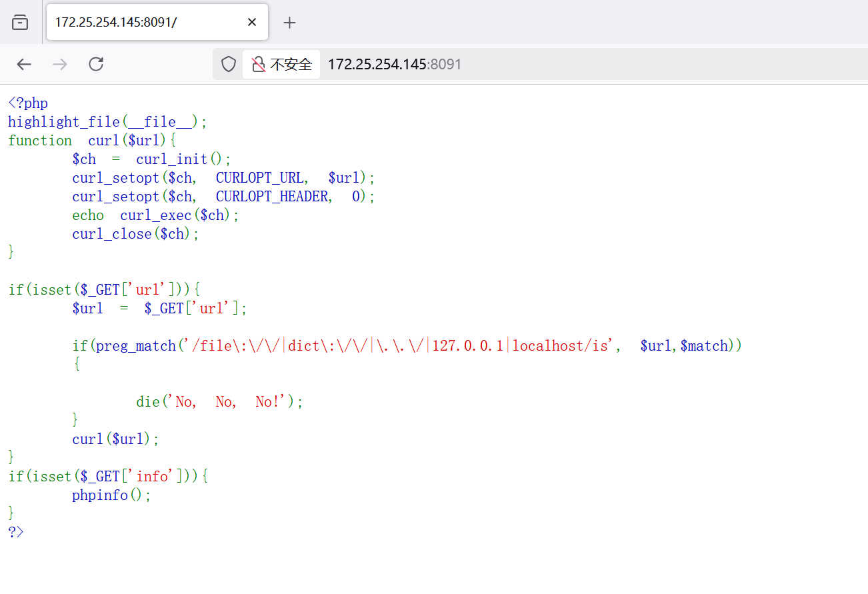Screen dimensions: 868x594
Task: Click the die('No, No, No!') statement
Action: (219, 402)
